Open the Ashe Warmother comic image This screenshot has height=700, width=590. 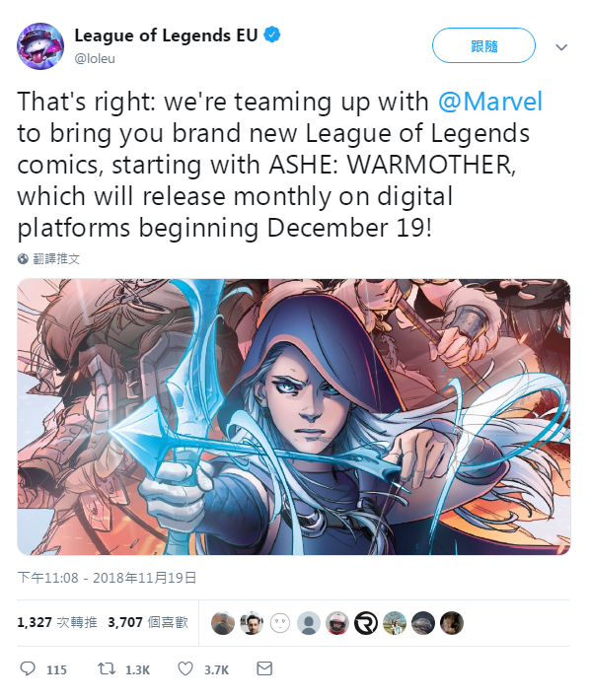(x=293, y=417)
